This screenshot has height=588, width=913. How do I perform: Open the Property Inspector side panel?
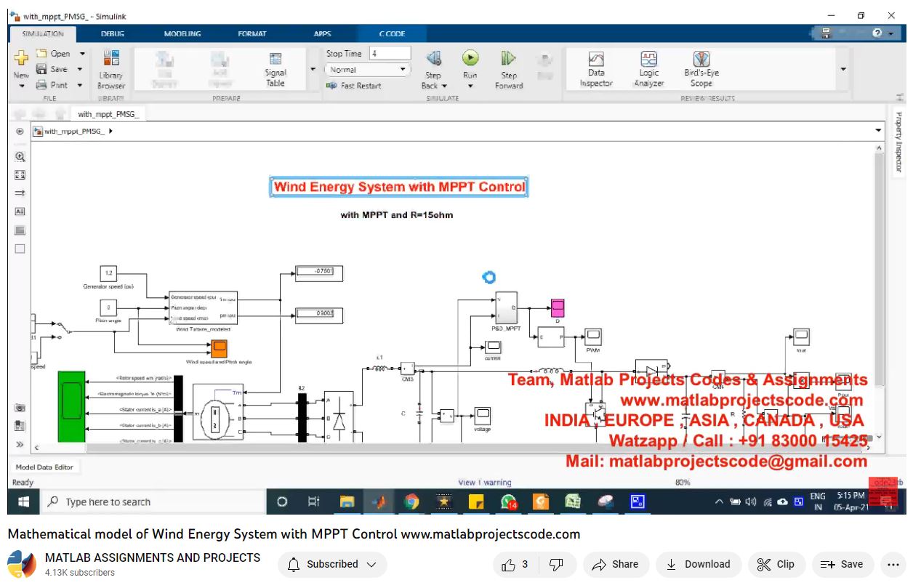point(898,142)
